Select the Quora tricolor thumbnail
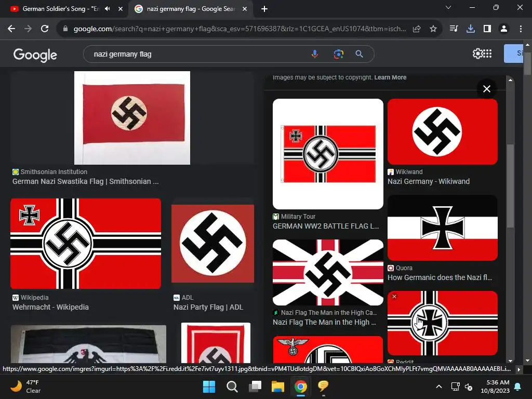This screenshot has width=532, height=399. pyautogui.click(x=443, y=228)
